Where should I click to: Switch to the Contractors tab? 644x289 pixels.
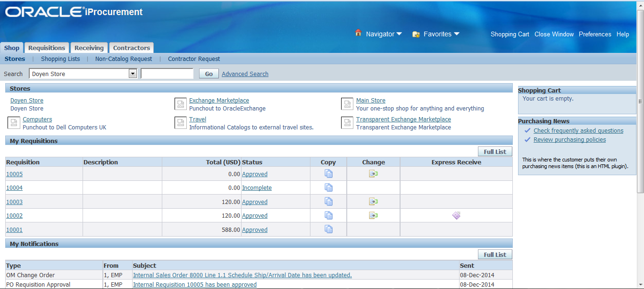click(132, 48)
